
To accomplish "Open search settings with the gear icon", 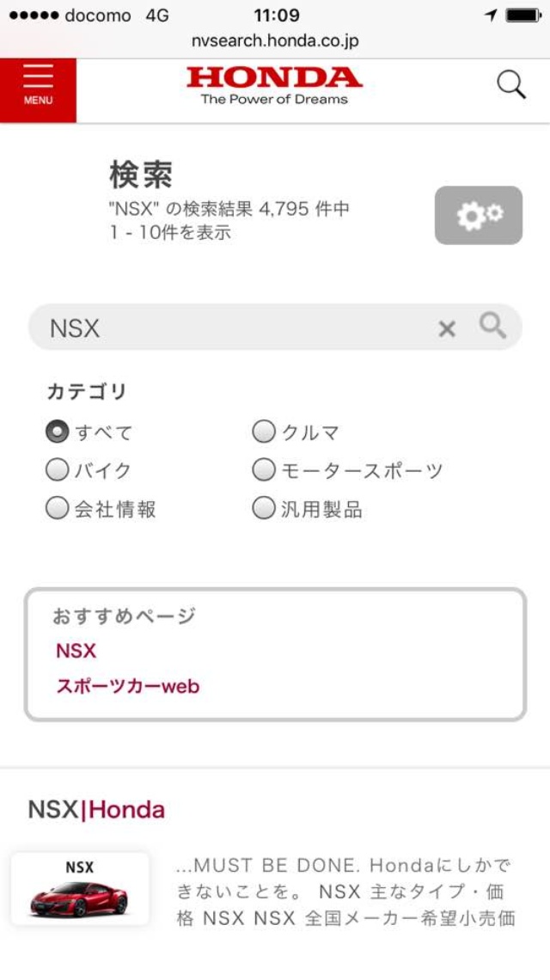I will pos(480,216).
